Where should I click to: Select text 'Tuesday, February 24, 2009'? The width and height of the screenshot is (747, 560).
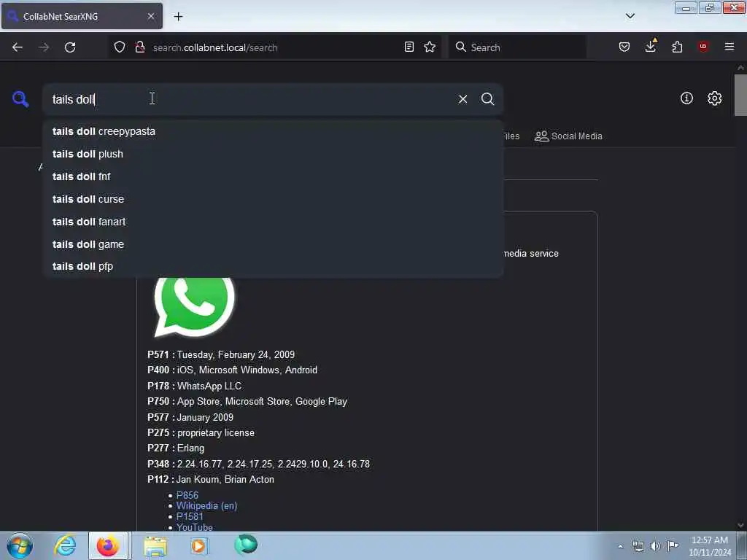236,355
